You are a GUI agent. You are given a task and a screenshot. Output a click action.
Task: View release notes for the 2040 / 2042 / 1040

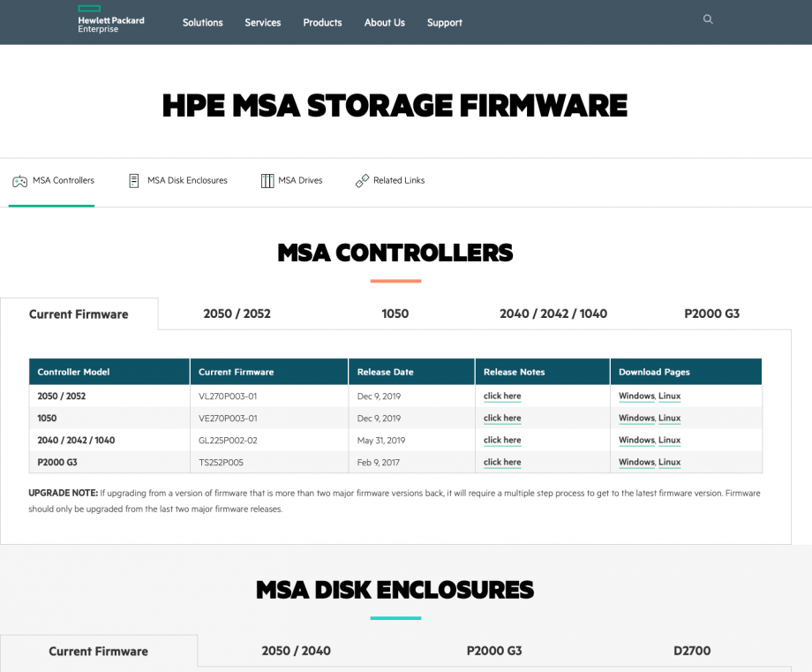(501, 440)
